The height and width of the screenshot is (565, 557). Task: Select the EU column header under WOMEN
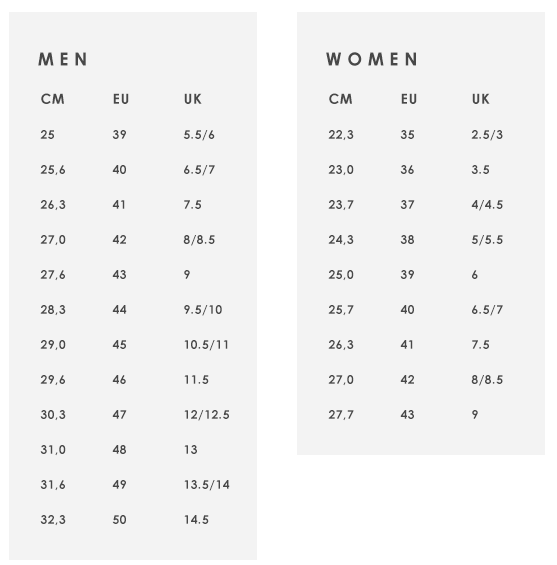pos(409,99)
